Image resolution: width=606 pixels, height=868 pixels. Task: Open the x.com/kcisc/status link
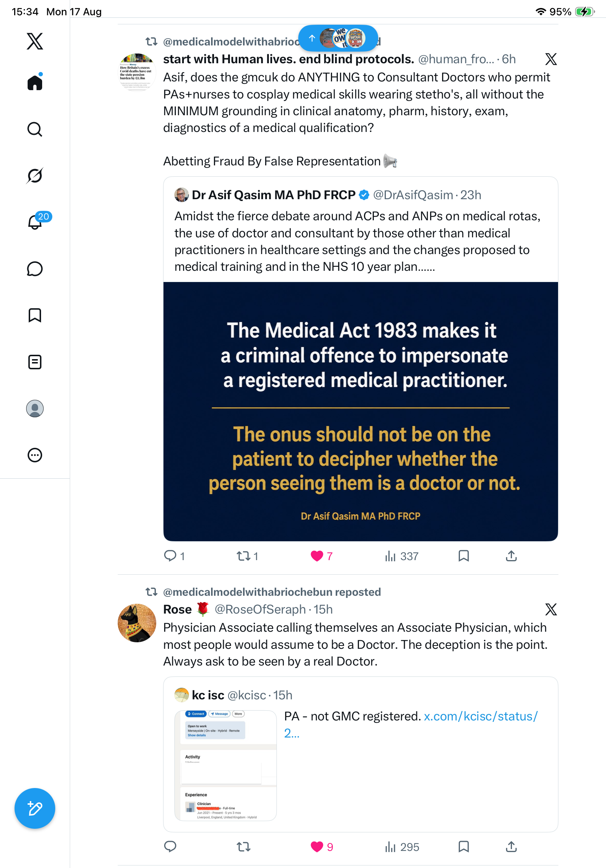pos(411,725)
